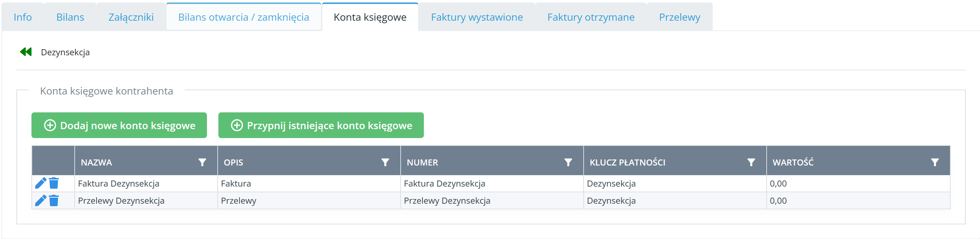Select Bilans otwarcia / zamknięcia tab
Screen dimensions: 980x239
tap(243, 17)
